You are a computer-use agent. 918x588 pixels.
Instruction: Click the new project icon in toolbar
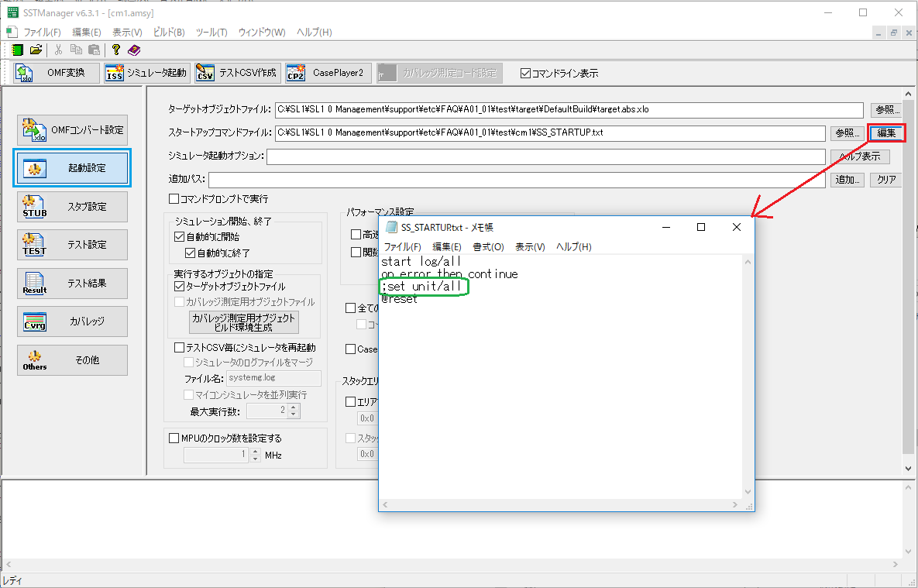[x=18, y=50]
